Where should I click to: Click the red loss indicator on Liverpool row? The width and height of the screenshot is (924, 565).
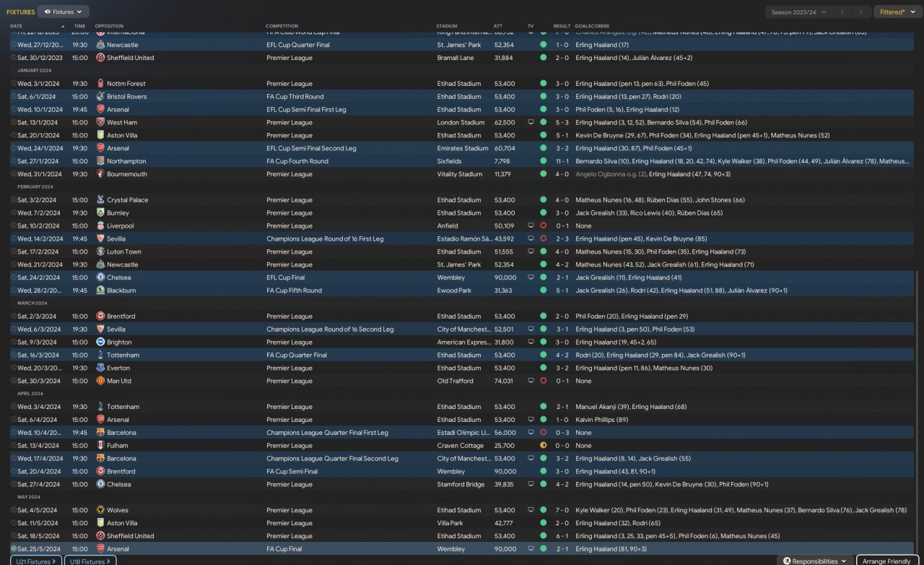point(543,226)
